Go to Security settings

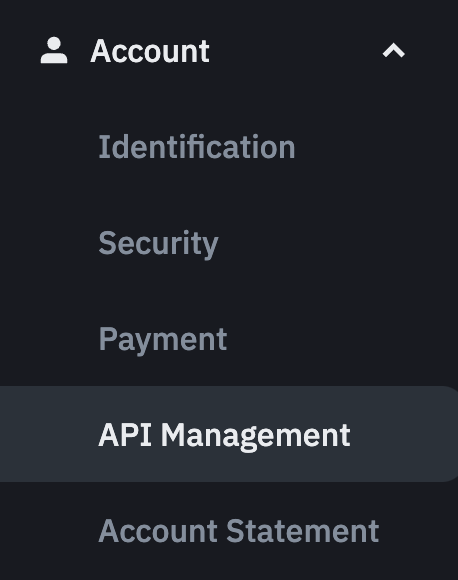coord(158,244)
